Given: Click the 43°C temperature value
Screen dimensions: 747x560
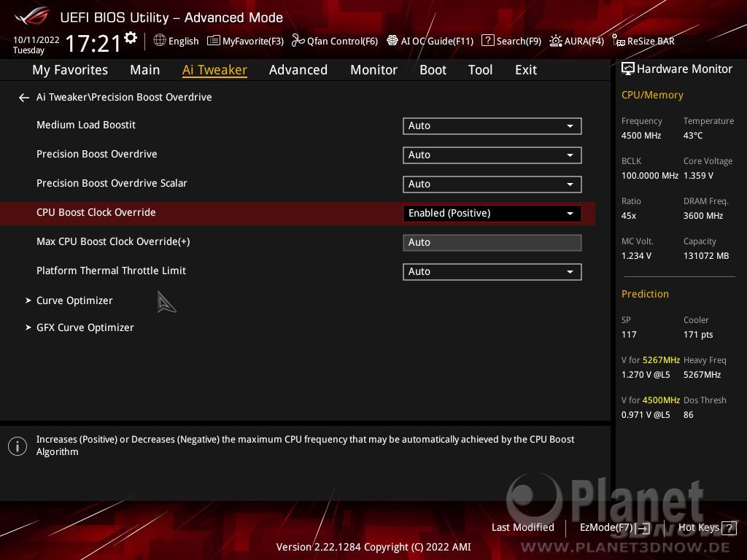Looking at the screenshot, I should (x=693, y=136).
